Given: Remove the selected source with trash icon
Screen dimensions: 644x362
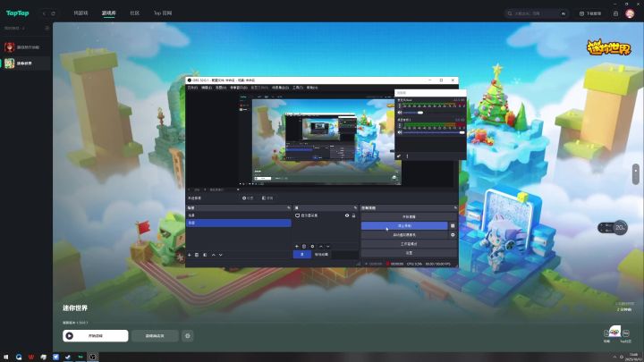Looking at the screenshot, I should (x=304, y=247).
